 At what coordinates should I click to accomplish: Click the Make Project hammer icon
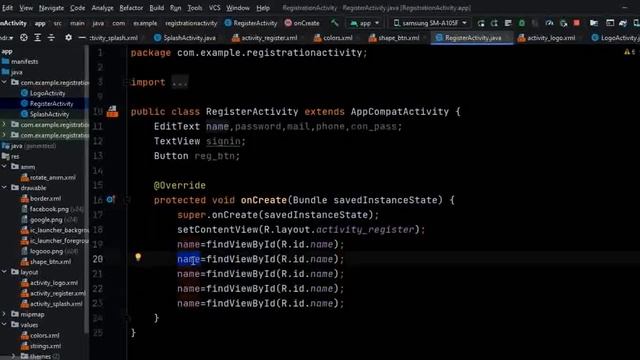pos(335,23)
